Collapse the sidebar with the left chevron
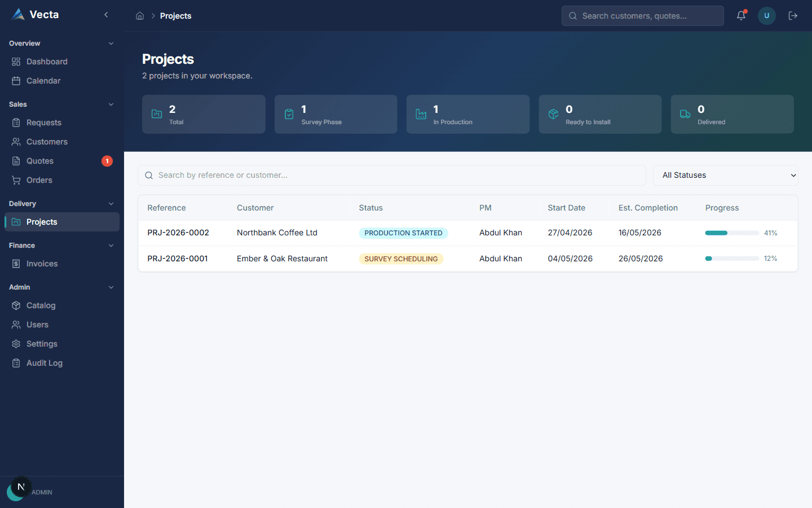The height and width of the screenshot is (508, 812). [106, 15]
